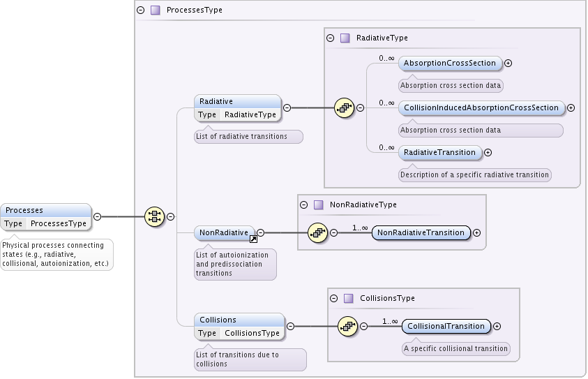Screen dimensions: 588x379
Task: Collapse the RadiativeType group box
Action: [331, 38]
